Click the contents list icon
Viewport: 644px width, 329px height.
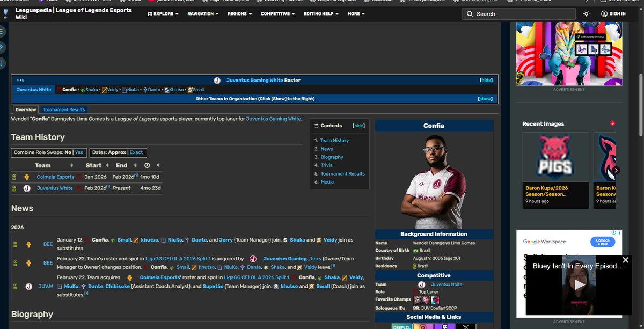tap(316, 126)
